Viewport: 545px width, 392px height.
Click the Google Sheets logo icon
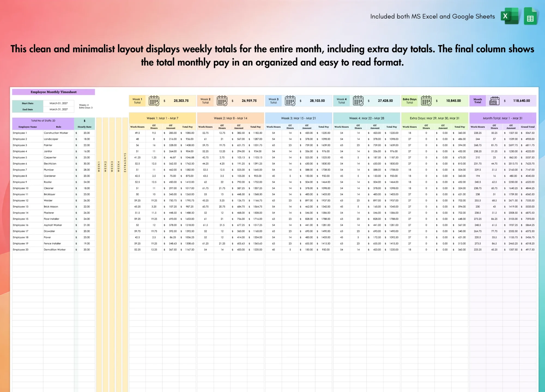tap(530, 16)
